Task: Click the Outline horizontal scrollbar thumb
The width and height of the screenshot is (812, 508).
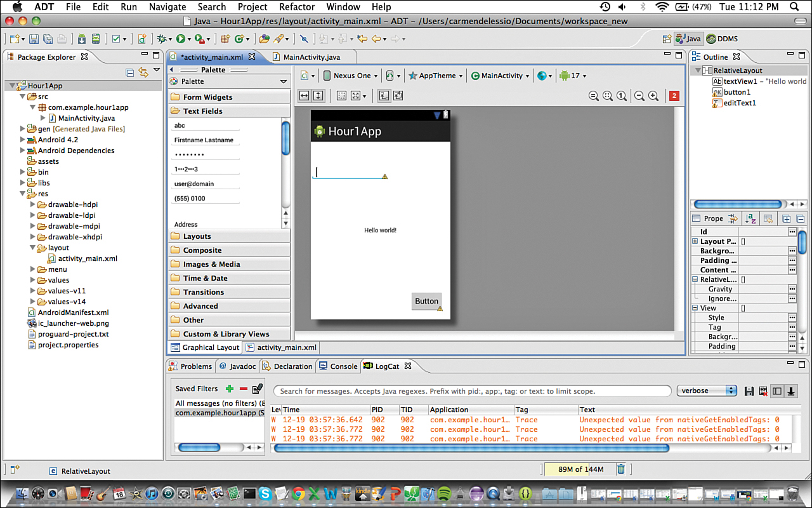Action: coord(737,204)
